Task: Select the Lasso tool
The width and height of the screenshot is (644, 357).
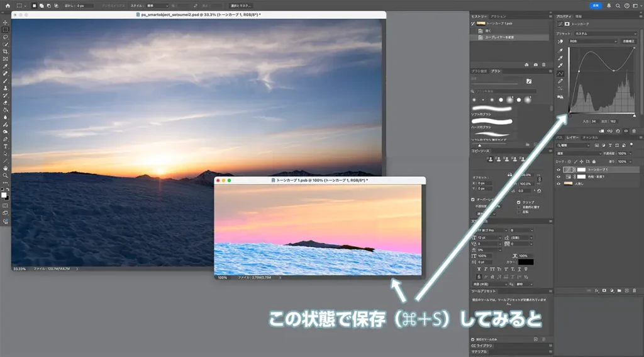Action: [x=5, y=37]
